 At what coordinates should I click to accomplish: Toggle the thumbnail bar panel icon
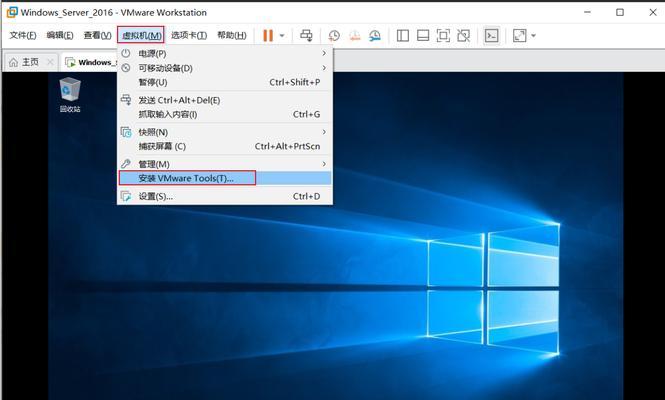[423, 36]
